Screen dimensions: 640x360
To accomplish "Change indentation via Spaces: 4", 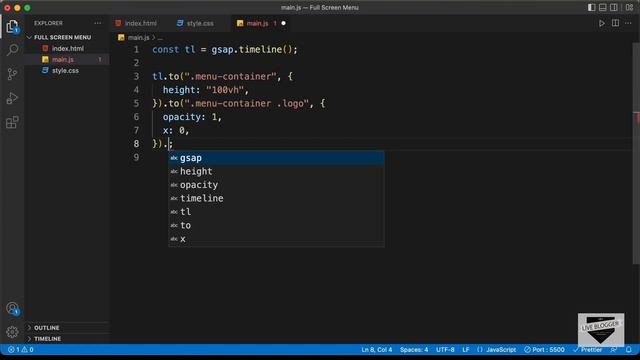I will coord(414,350).
